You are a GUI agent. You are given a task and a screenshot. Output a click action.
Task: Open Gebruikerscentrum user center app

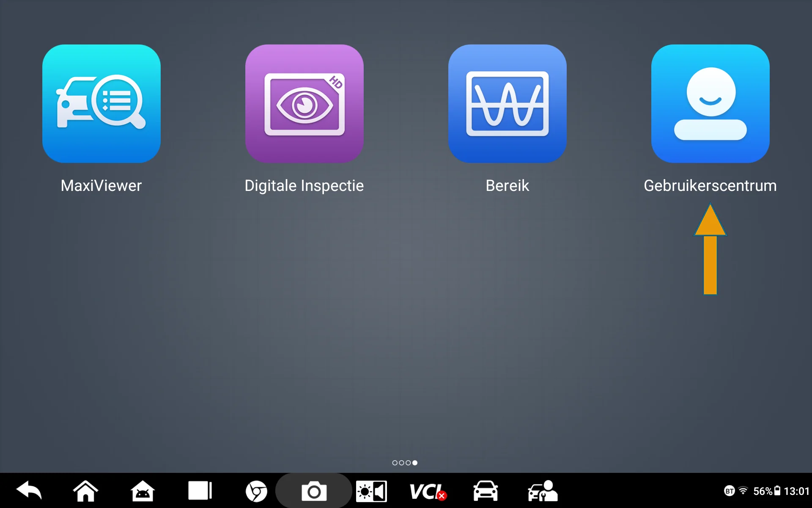click(710, 104)
